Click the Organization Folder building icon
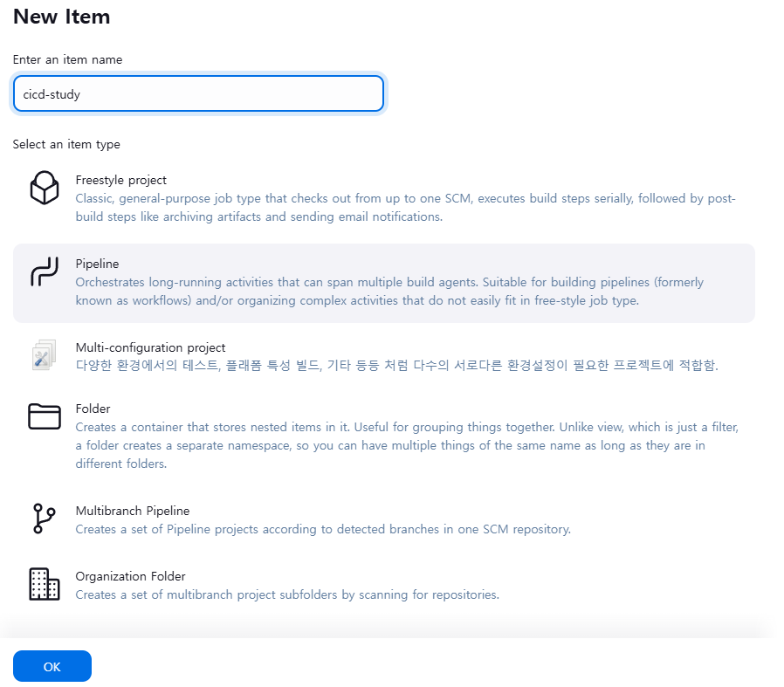 click(44, 585)
